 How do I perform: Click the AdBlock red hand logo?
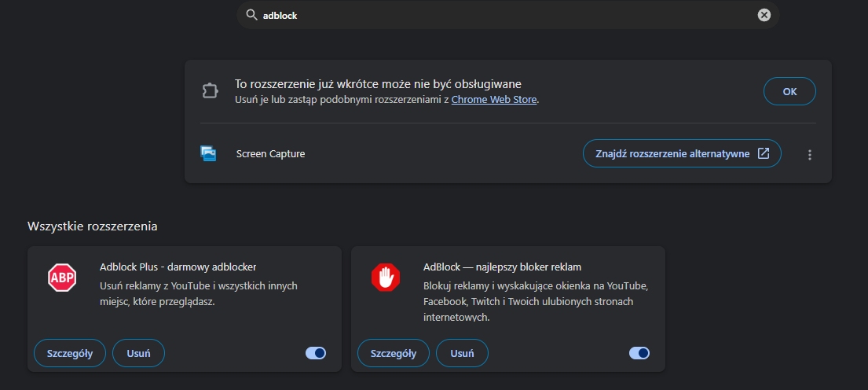coord(385,278)
